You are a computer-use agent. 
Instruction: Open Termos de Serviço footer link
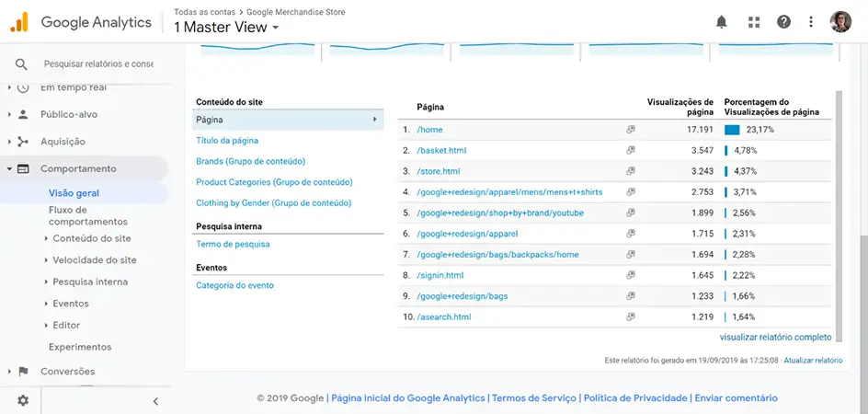click(533, 398)
